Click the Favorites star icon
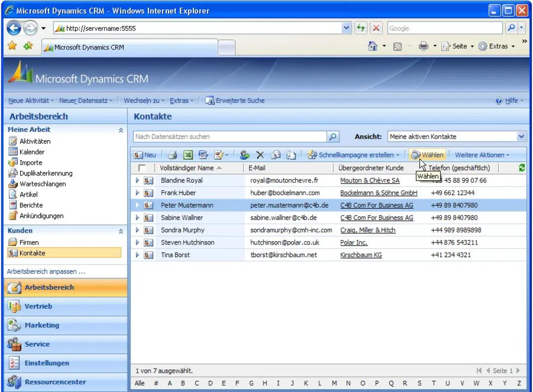The width and height of the screenshot is (533, 392). 12,46
